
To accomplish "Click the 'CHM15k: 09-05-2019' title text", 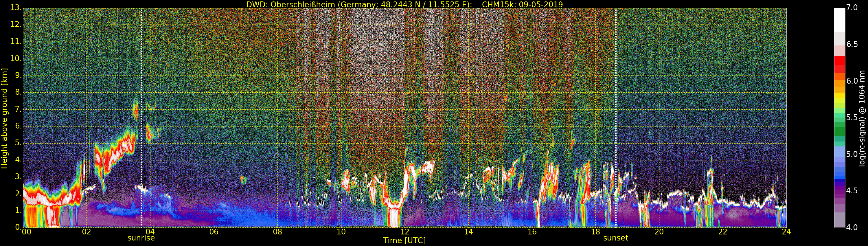I will coord(522,4).
